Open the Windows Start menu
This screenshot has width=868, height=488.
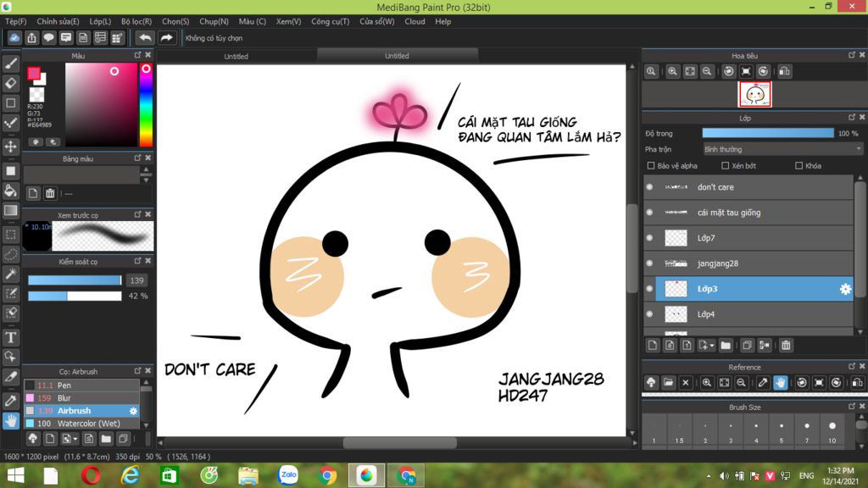(x=15, y=475)
